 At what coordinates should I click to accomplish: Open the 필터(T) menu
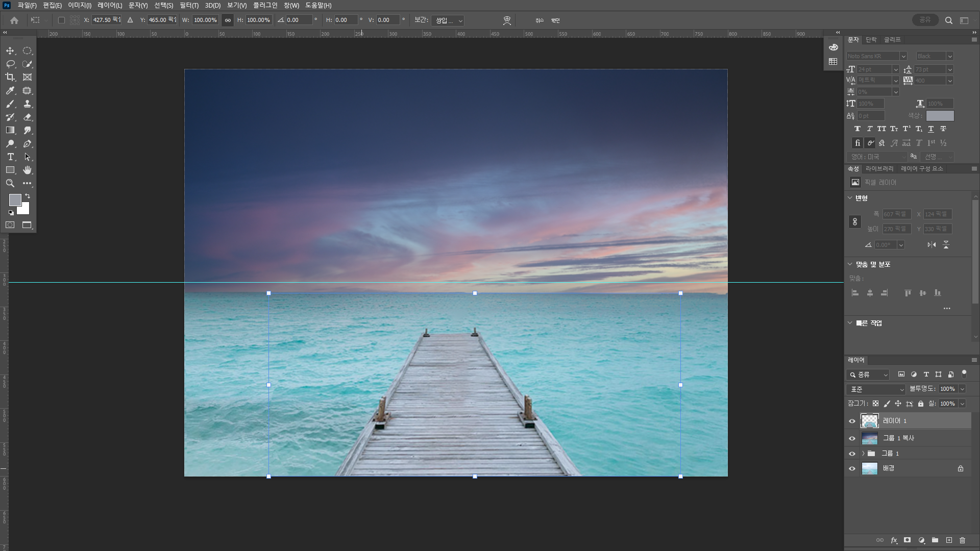(x=189, y=5)
